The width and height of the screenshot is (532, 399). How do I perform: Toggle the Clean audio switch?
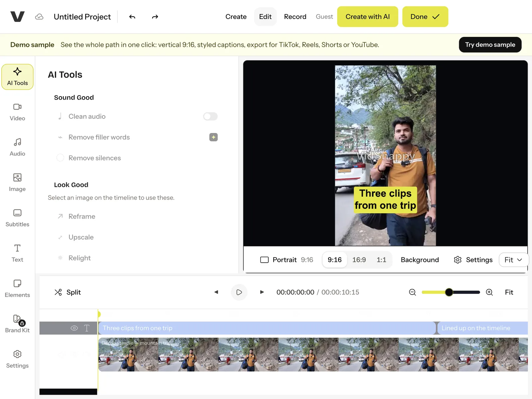pyautogui.click(x=210, y=116)
